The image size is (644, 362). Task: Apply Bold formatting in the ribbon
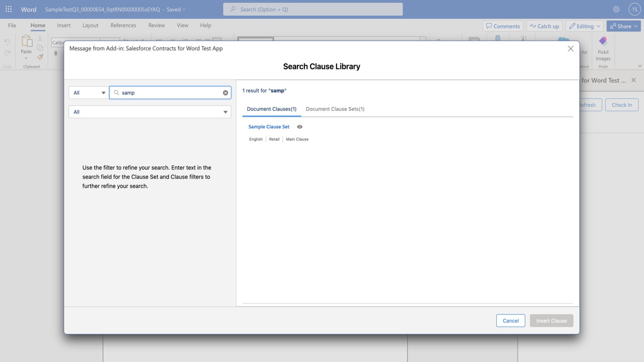click(56, 53)
